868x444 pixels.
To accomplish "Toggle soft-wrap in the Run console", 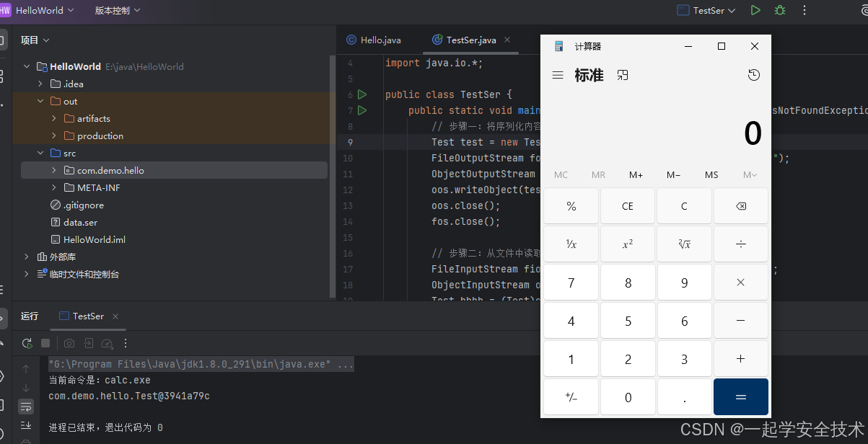I will point(27,407).
